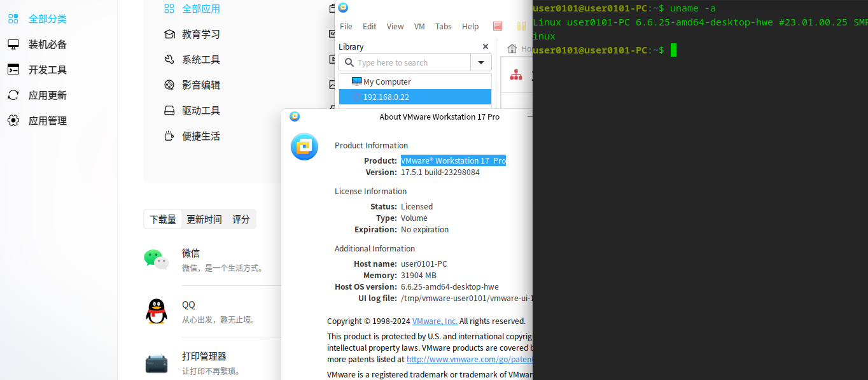Viewport: 868px width, 380px height.
Task: Click the Library search input field
Action: [405, 62]
